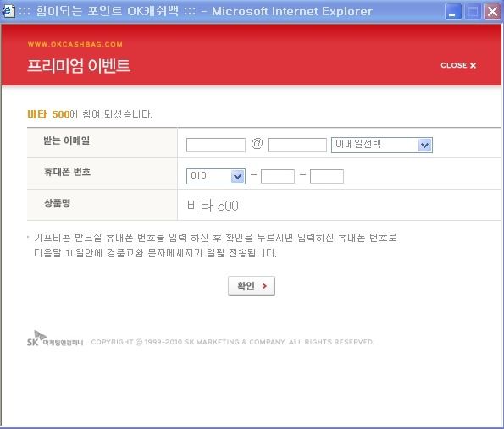Click the 상품명 label
The image size is (504, 429).
[x=58, y=203]
